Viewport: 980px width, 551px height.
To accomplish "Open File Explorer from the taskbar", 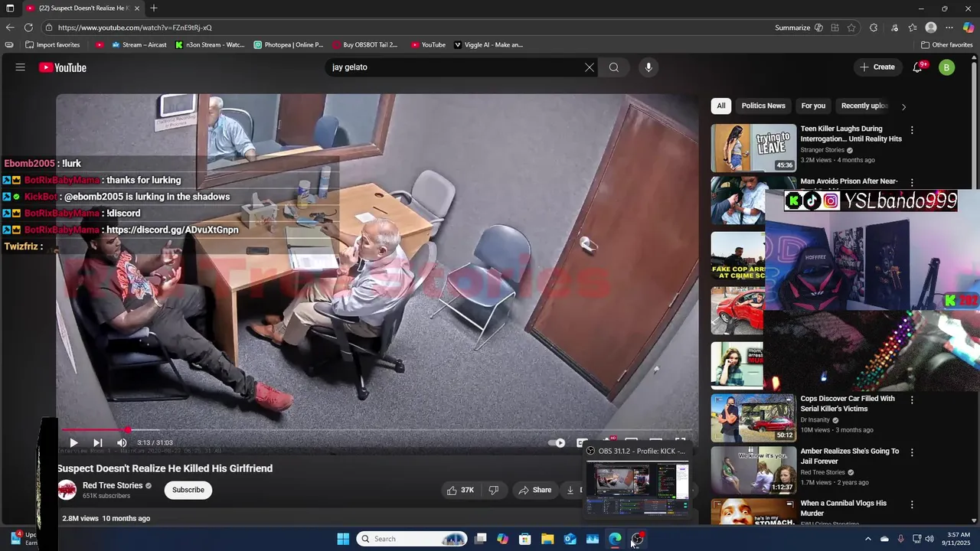I will (x=547, y=539).
